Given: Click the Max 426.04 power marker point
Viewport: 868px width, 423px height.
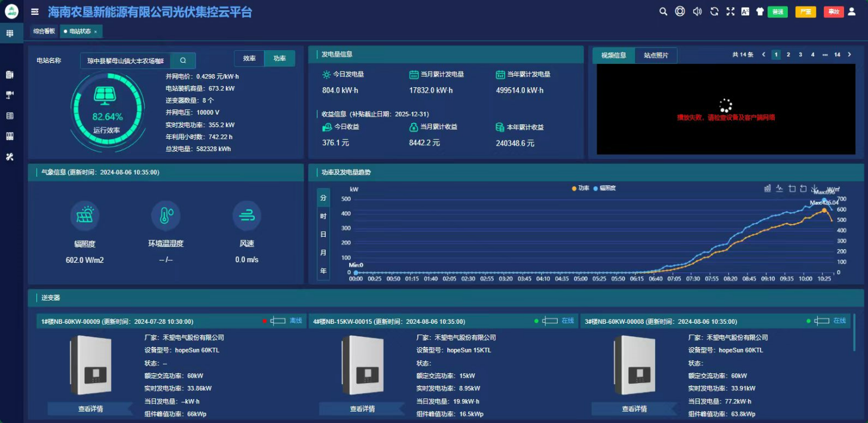Looking at the screenshot, I should 824,210.
